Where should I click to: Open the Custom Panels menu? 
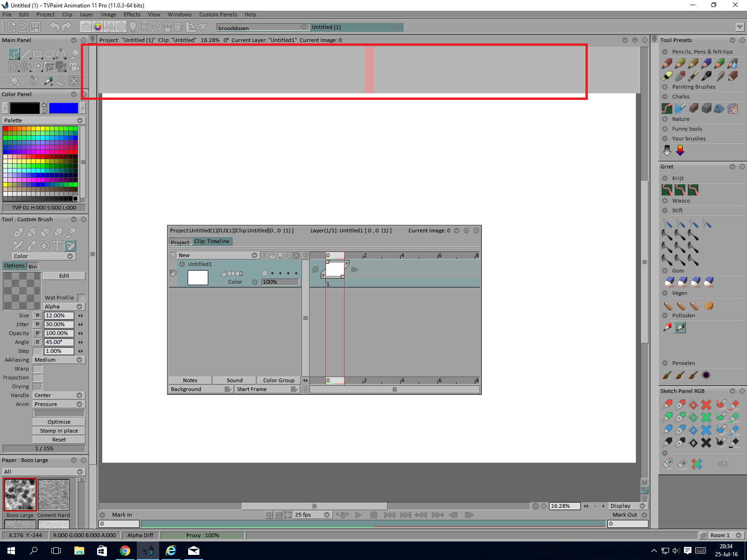coord(218,14)
